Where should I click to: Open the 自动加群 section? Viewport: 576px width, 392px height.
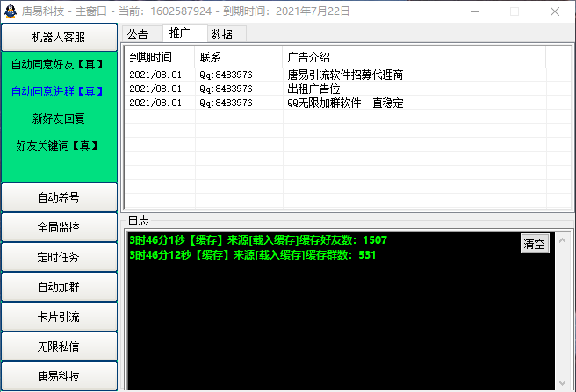tap(59, 287)
